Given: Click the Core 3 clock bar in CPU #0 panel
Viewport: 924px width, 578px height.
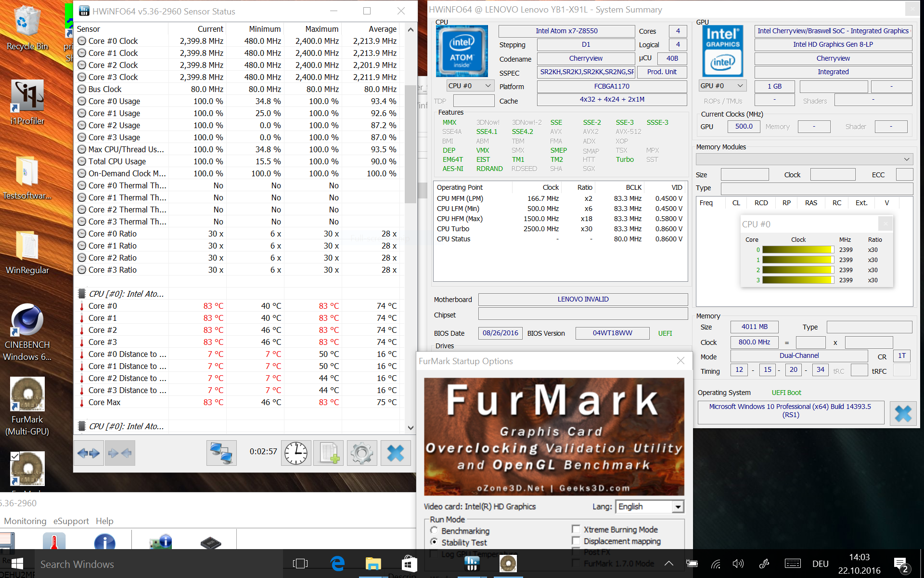Looking at the screenshot, I should point(798,280).
